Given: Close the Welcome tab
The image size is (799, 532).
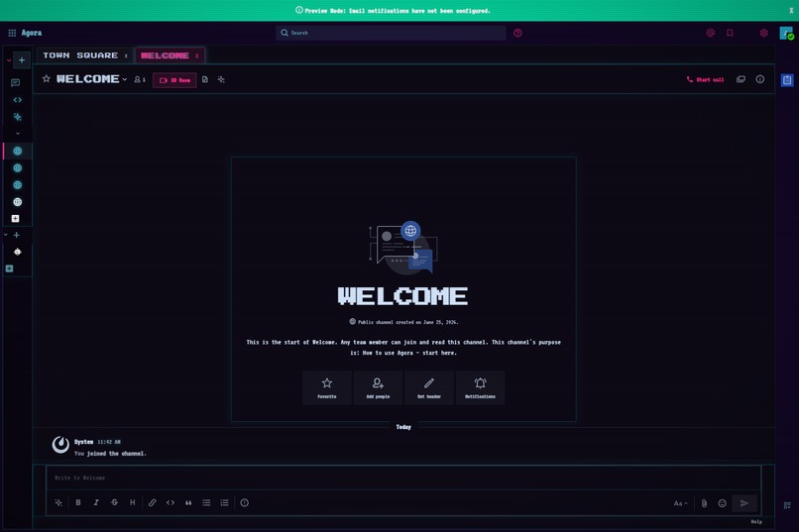Looking at the screenshot, I should click(x=196, y=56).
